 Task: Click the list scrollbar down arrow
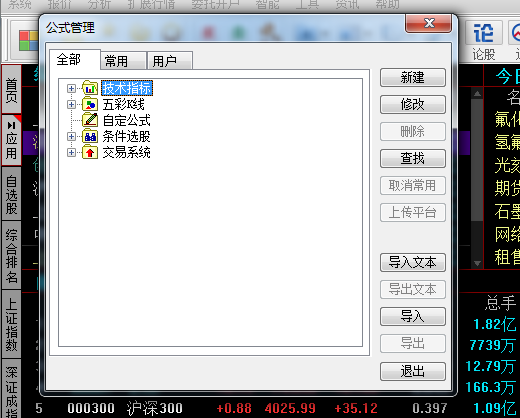(x=477, y=263)
